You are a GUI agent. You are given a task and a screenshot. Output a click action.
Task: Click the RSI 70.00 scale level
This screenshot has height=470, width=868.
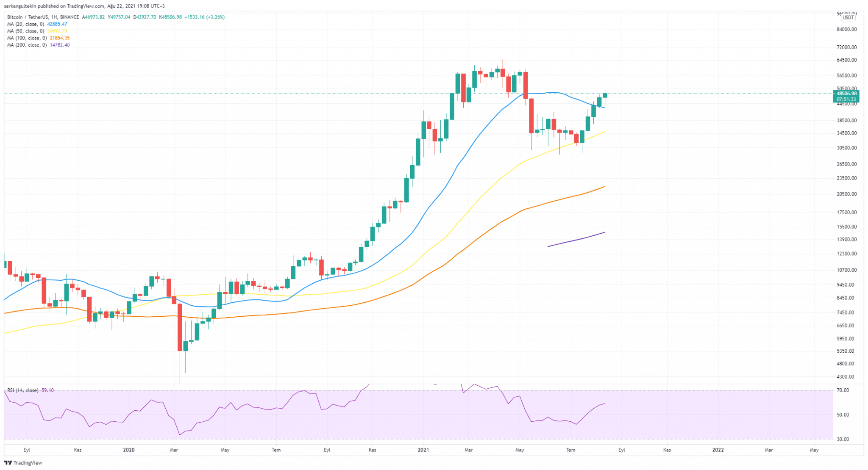coord(843,390)
